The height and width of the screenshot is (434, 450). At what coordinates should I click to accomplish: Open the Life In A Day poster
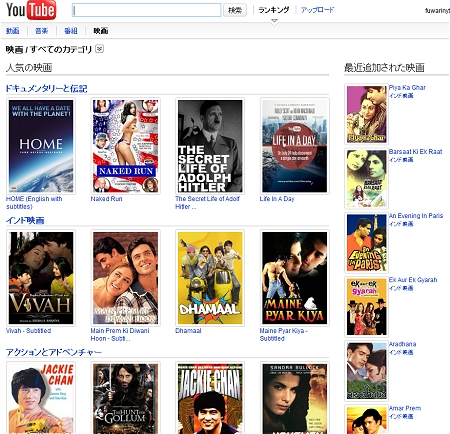pos(295,146)
